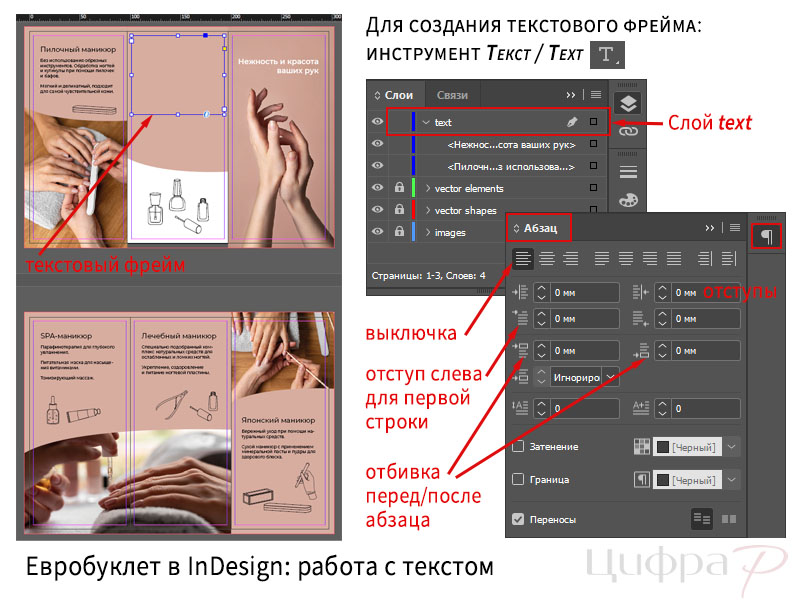Click pen icon on text layer
The height and width of the screenshot is (600, 800).
click(x=572, y=122)
